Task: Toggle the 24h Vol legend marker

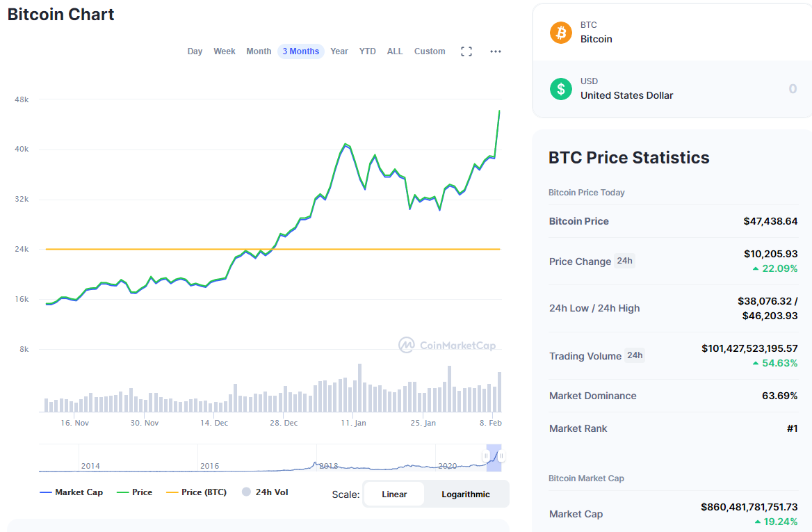Action: pos(246,492)
